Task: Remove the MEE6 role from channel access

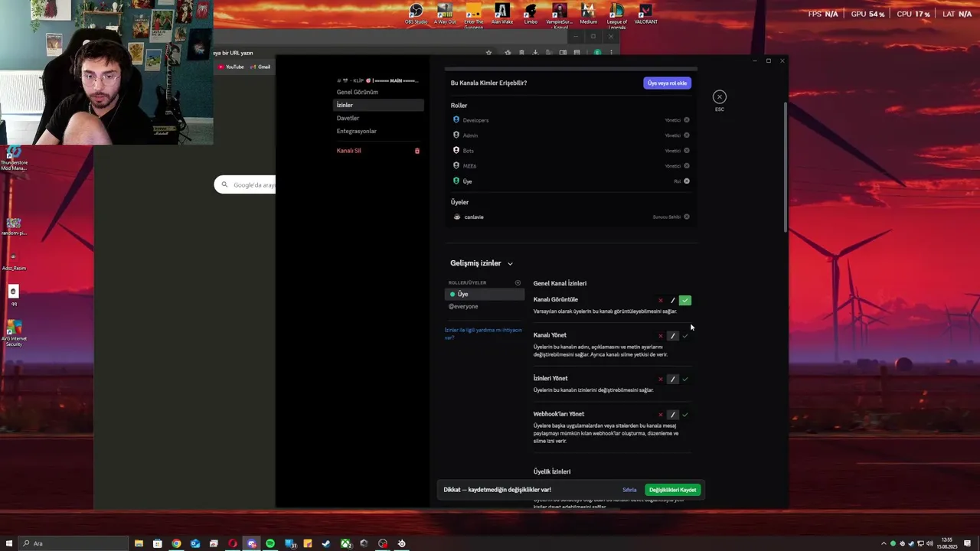Action: tap(686, 165)
